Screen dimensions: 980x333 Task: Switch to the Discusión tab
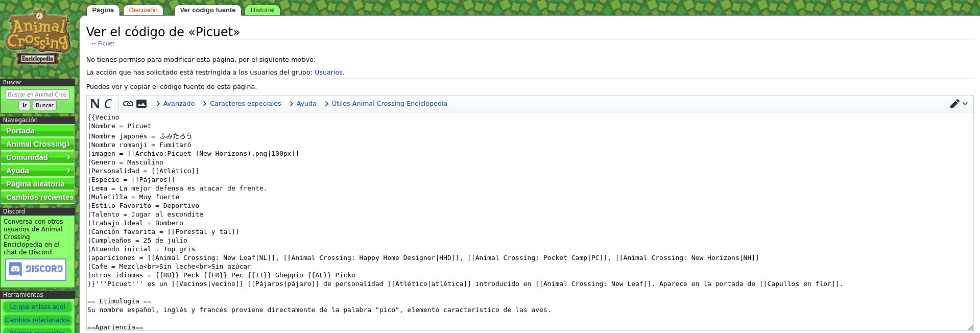(143, 10)
